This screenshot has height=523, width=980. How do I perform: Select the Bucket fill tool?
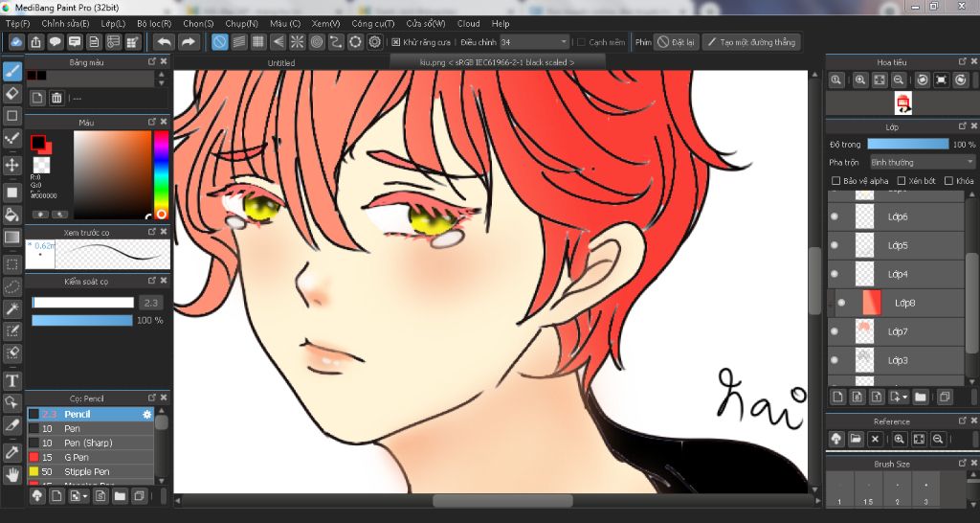11,215
